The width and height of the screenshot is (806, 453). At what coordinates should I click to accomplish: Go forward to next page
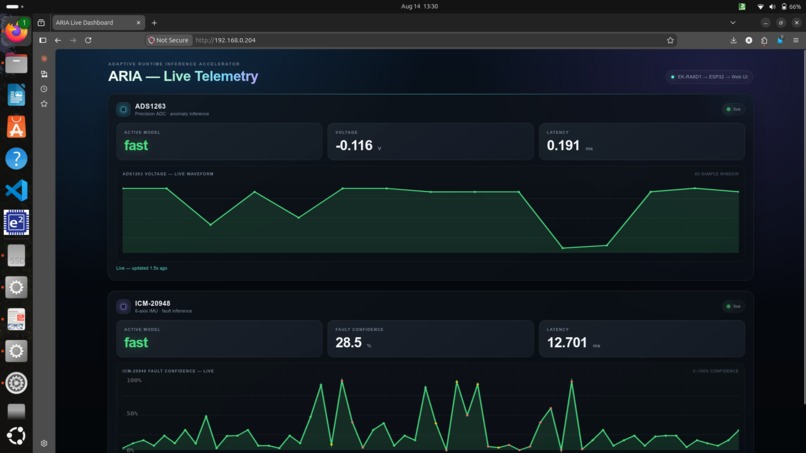coord(73,40)
